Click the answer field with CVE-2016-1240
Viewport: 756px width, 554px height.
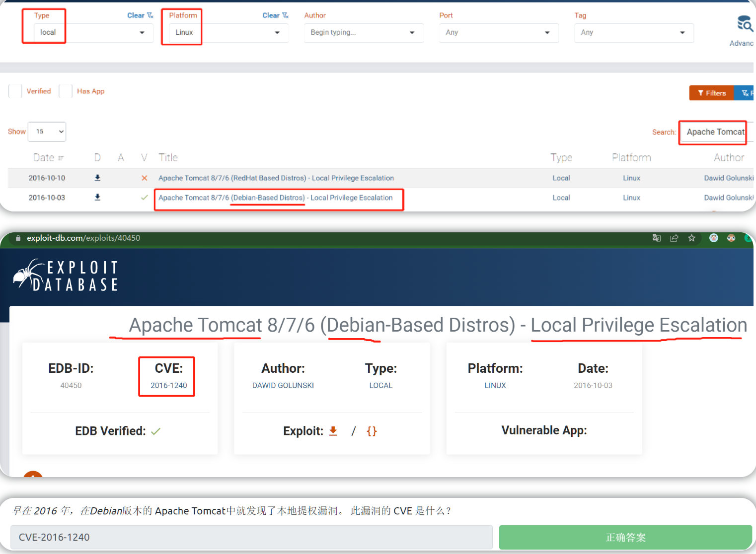(x=251, y=537)
